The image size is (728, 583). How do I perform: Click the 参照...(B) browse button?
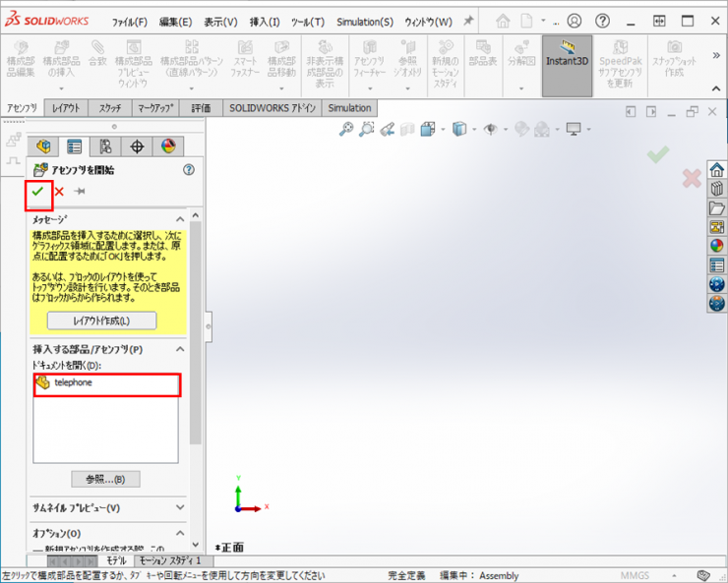105,480
